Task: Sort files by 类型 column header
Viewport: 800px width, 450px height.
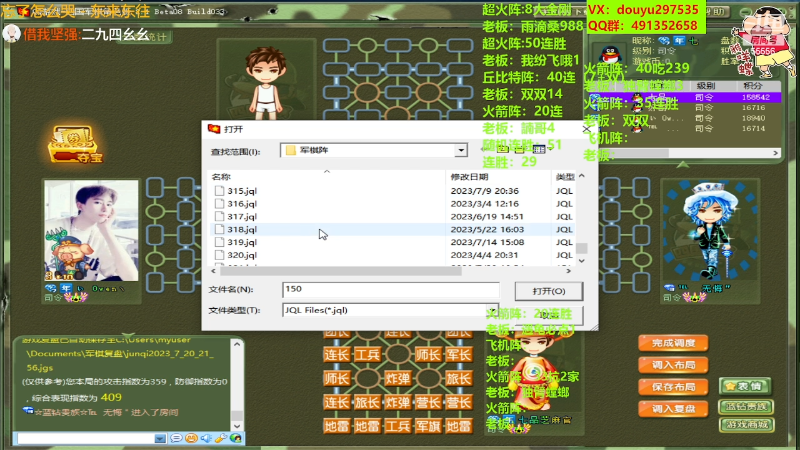Action: click(x=565, y=177)
